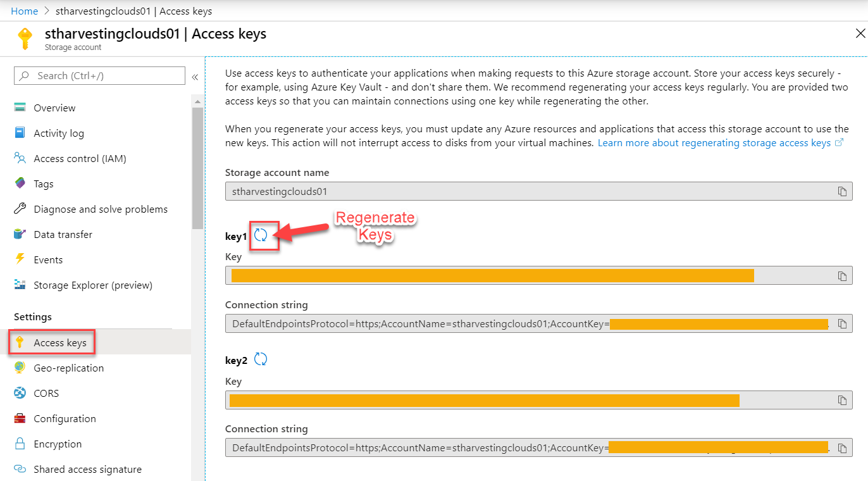Click the Settings section header

click(x=33, y=316)
